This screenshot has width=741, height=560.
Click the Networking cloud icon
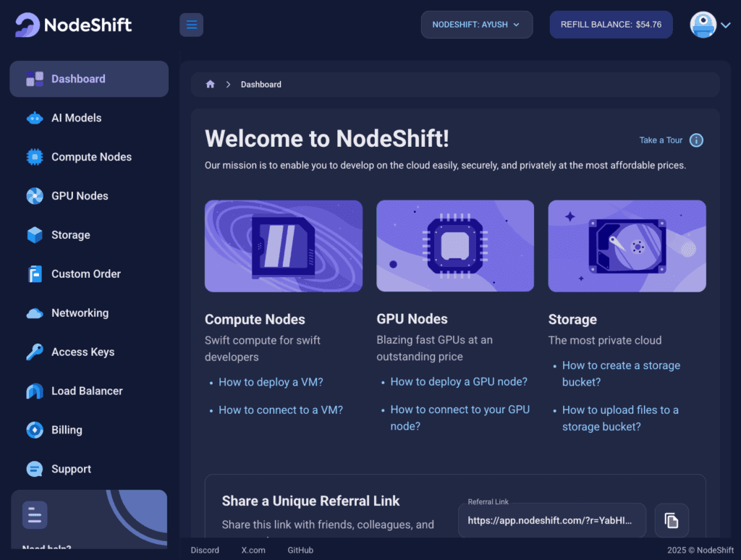(35, 313)
